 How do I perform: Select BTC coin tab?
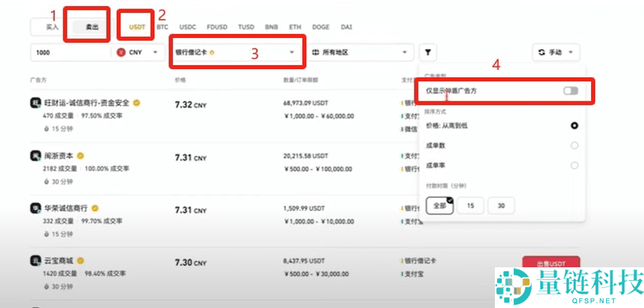point(163,28)
